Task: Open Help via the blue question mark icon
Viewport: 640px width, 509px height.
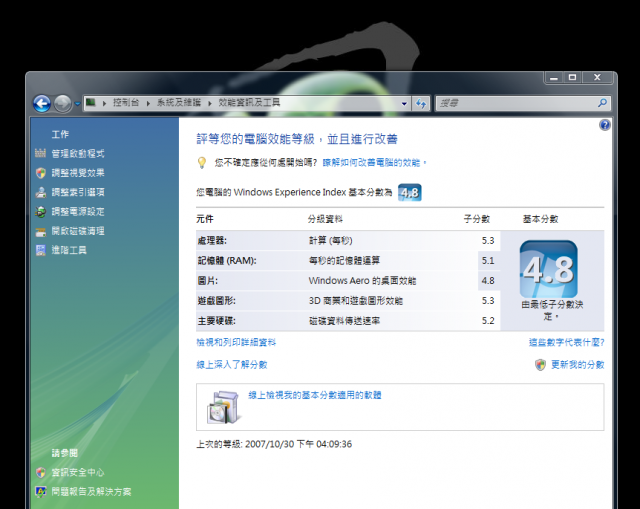Action: (x=605, y=125)
